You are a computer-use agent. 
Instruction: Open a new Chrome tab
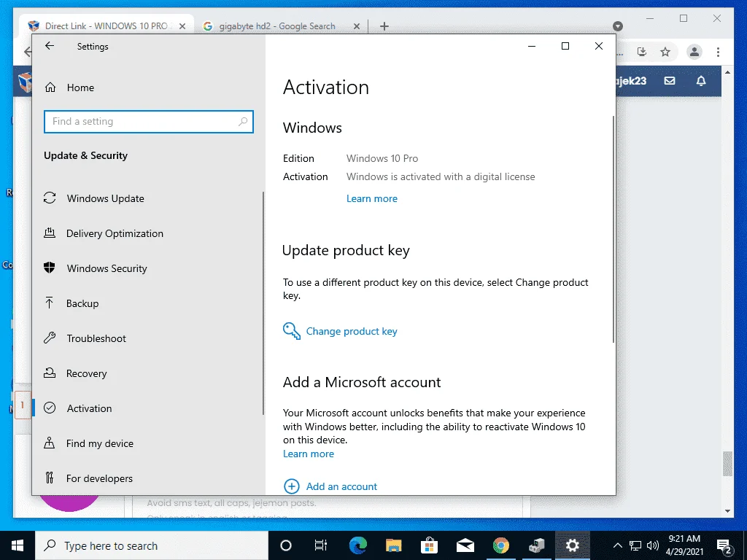(x=384, y=26)
